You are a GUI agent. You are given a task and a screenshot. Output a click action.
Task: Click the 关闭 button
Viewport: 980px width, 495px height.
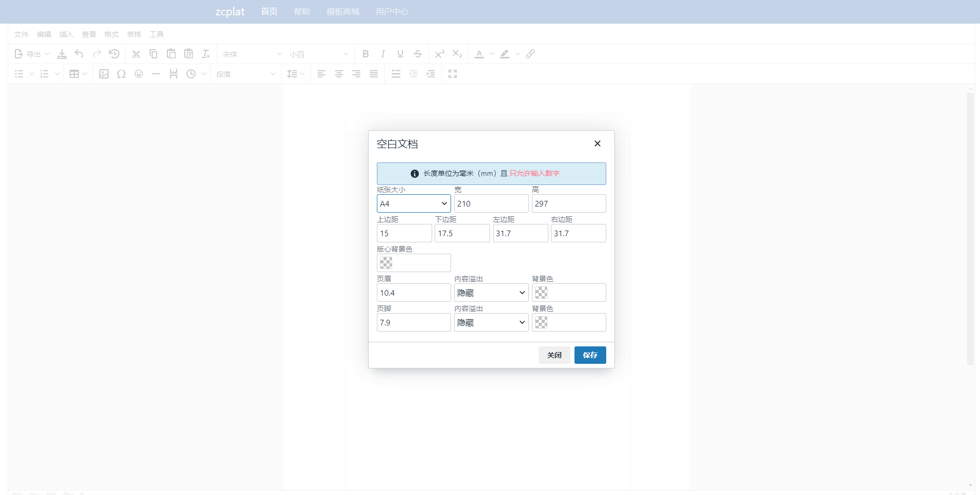555,355
